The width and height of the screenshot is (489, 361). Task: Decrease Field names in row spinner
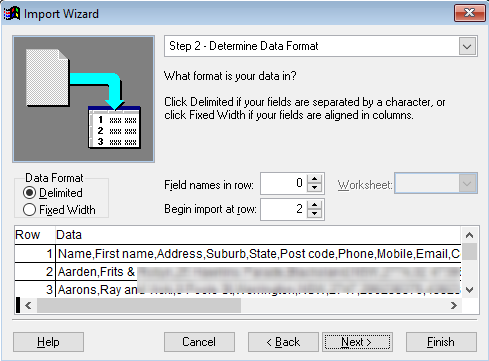click(314, 188)
